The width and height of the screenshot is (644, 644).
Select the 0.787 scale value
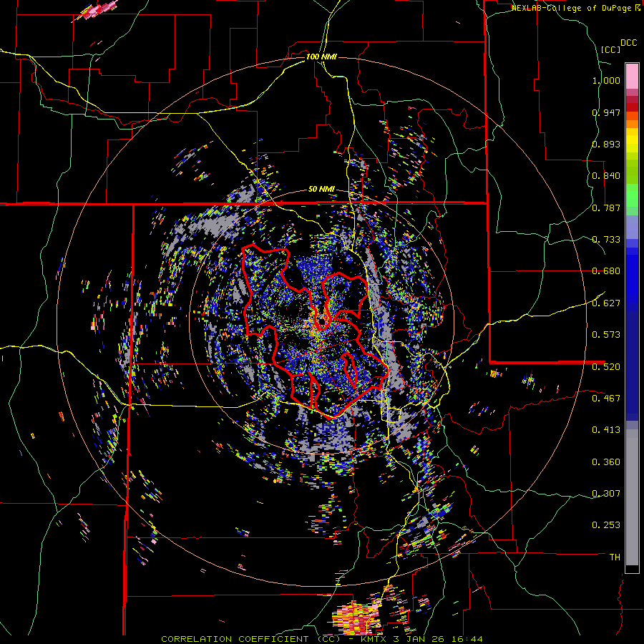(x=606, y=208)
